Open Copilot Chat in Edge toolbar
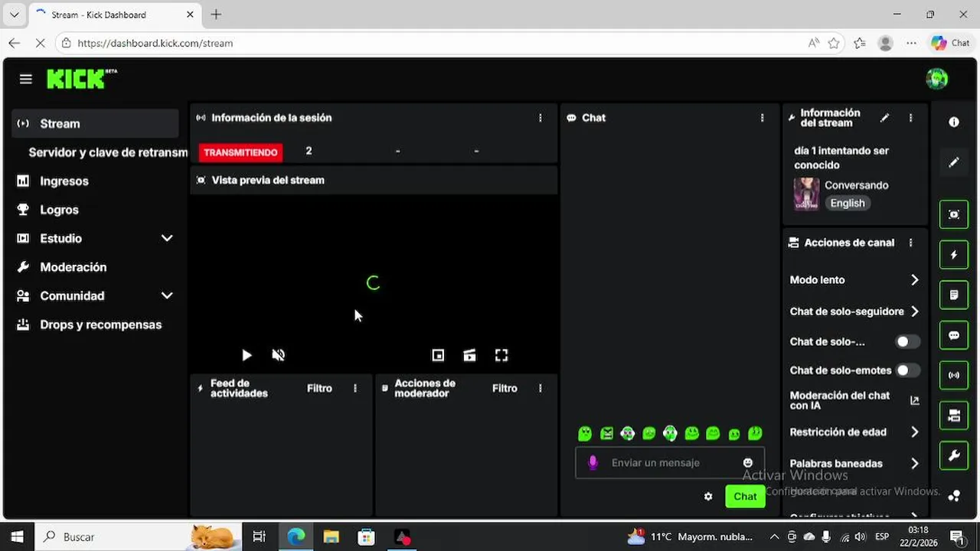 (950, 44)
